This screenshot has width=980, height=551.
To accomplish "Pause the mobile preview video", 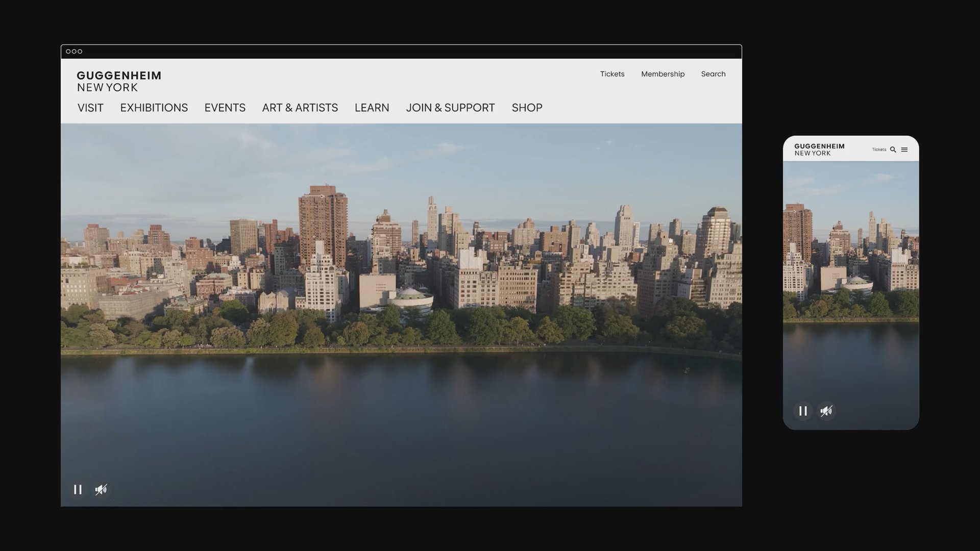I will click(x=803, y=411).
